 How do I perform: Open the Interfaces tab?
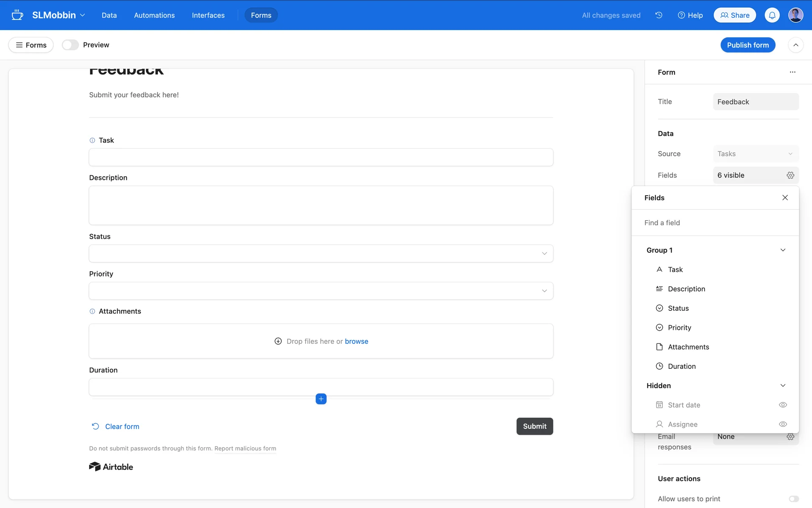tap(208, 15)
